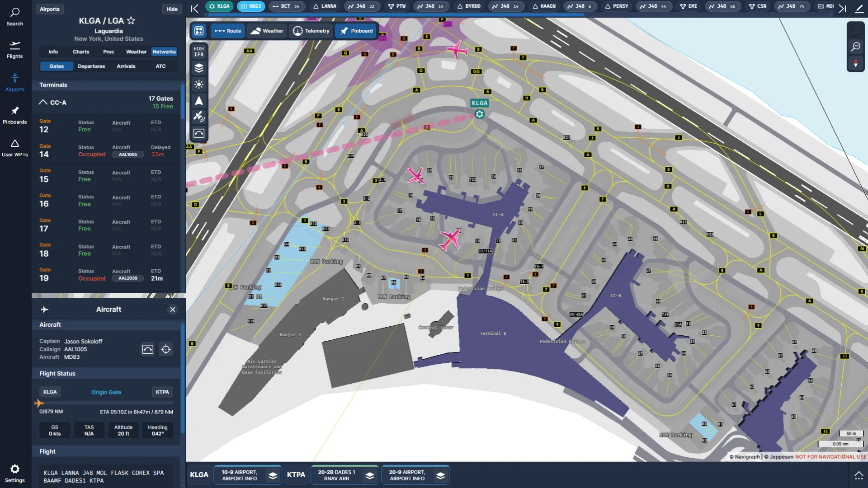The image size is (868, 488).
Task: Open the map layers panel
Action: [x=199, y=68]
